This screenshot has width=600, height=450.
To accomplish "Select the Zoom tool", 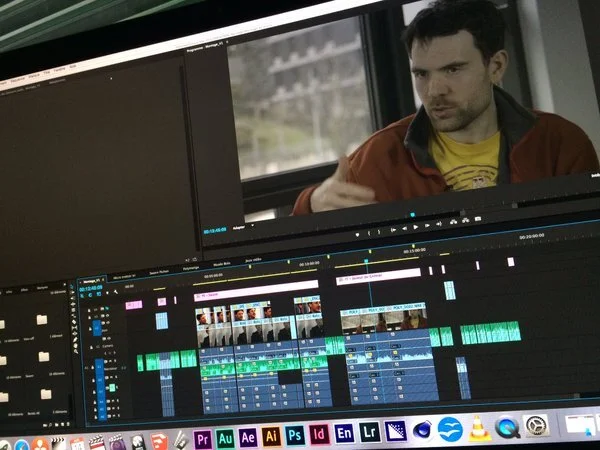I will (76, 352).
